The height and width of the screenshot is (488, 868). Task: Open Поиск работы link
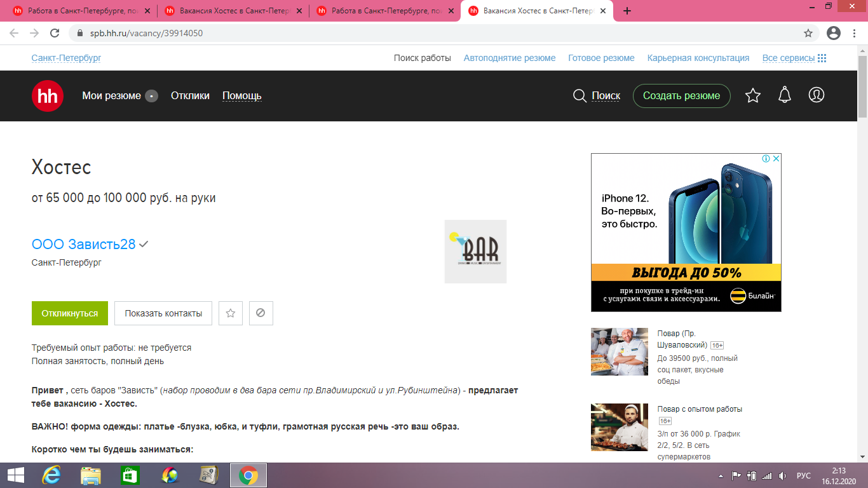[423, 58]
